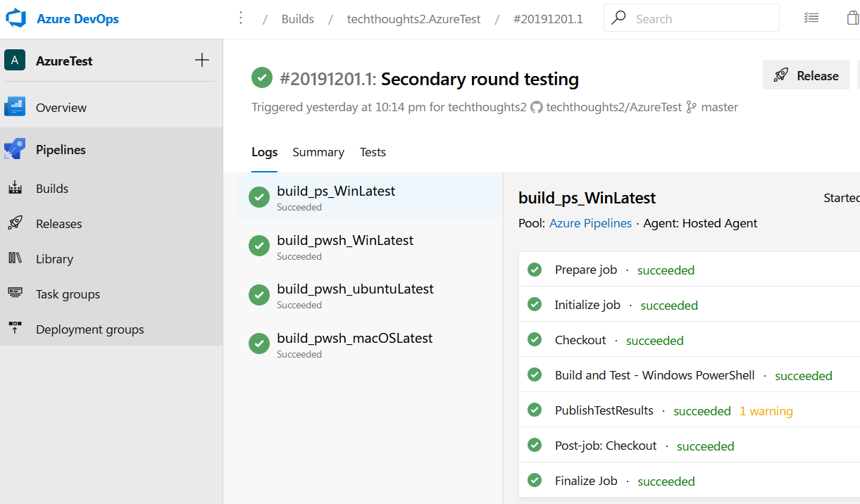Image resolution: width=860 pixels, height=504 pixels.
Task: Click the magnifier icon in search box
Action: tap(618, 18)
